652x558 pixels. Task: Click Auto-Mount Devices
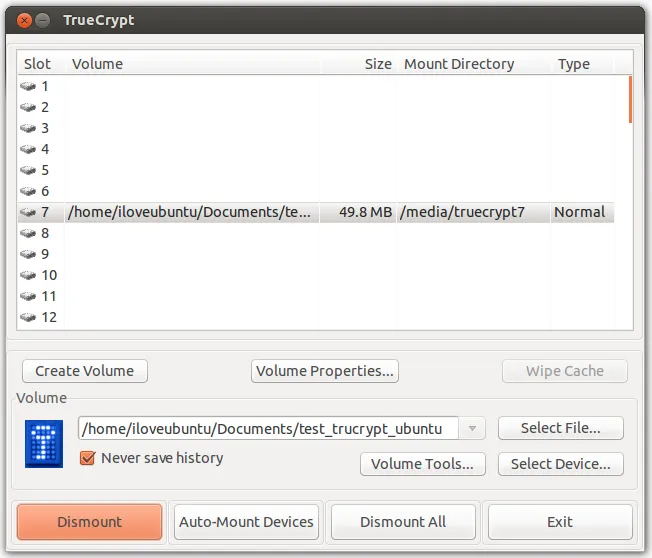(x=246, y=522)
